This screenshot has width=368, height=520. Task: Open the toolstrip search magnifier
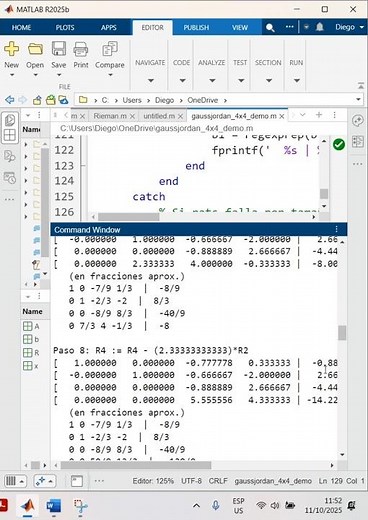pyautogui.click(x=270, y=28)
